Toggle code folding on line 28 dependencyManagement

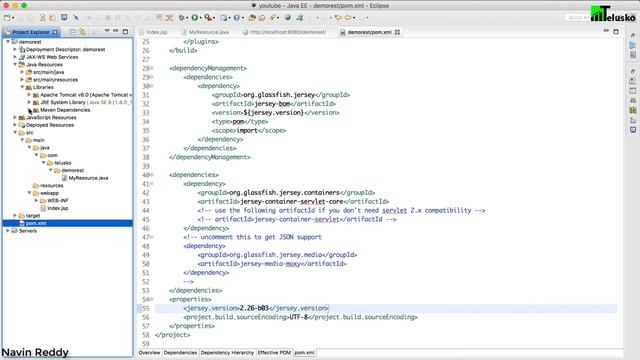152,68
